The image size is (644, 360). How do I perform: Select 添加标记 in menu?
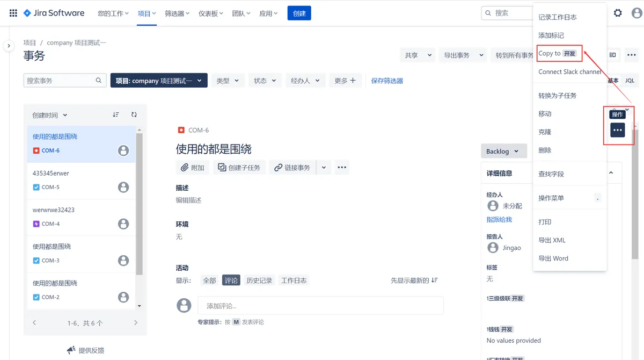[569, 35]
